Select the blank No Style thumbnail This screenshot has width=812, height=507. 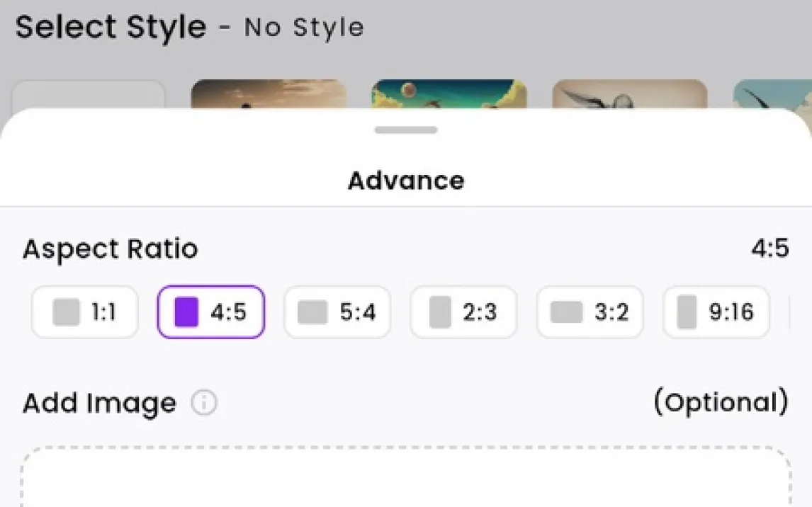click(89, 95)
